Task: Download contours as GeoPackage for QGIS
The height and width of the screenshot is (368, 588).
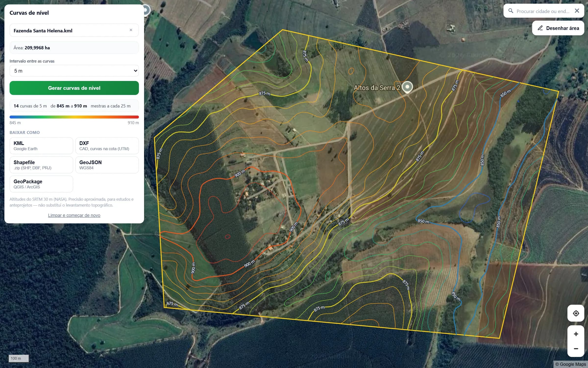Action: 41,184
